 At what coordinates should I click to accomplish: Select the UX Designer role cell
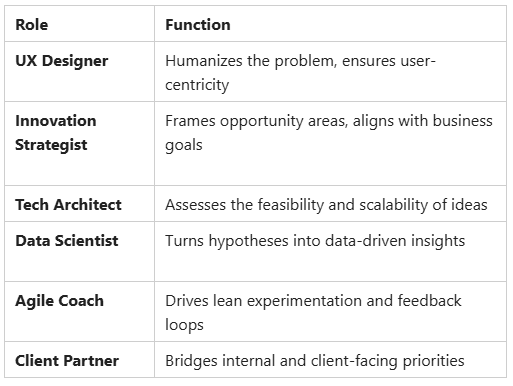(x=79, y=72)
